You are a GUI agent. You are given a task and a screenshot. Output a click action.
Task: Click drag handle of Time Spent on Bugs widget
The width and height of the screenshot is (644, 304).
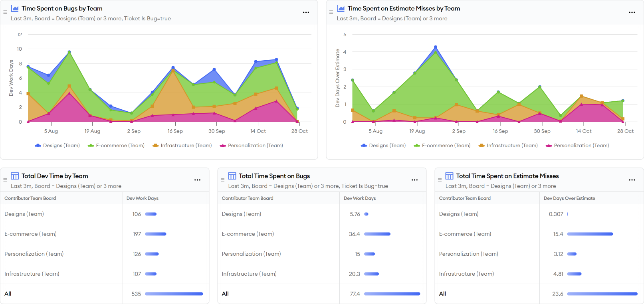click(5, 12)
